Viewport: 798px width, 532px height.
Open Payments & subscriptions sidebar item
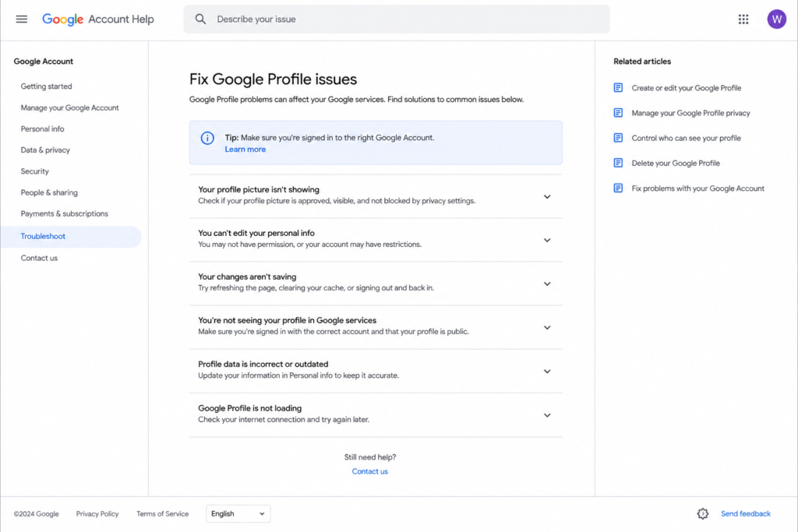click(64, 213)
